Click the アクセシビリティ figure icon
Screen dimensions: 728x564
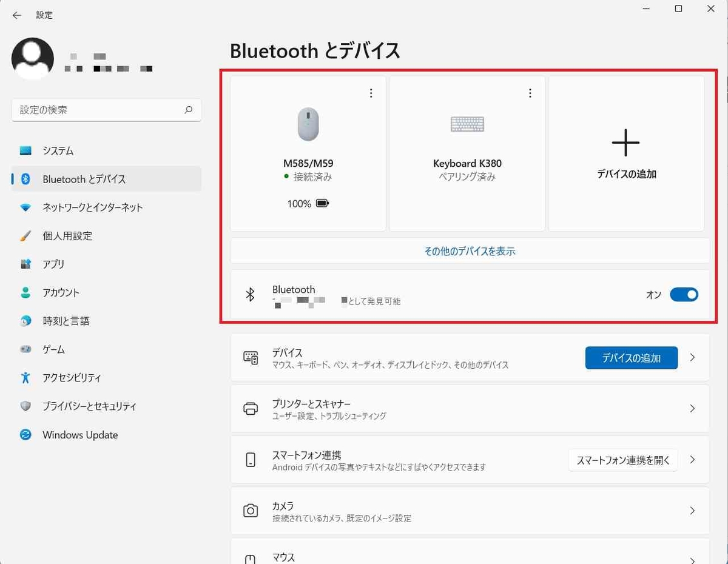[x=25, y=377]
